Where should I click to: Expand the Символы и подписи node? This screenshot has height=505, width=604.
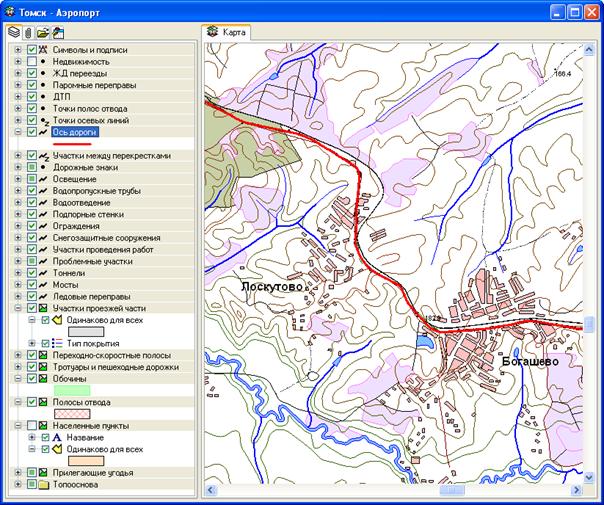click(x=18, y=50)
